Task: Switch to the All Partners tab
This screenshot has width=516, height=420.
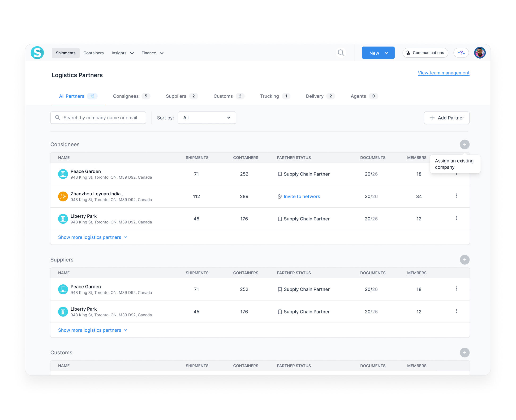Action: pyautogui.click(x=78, y=96)
